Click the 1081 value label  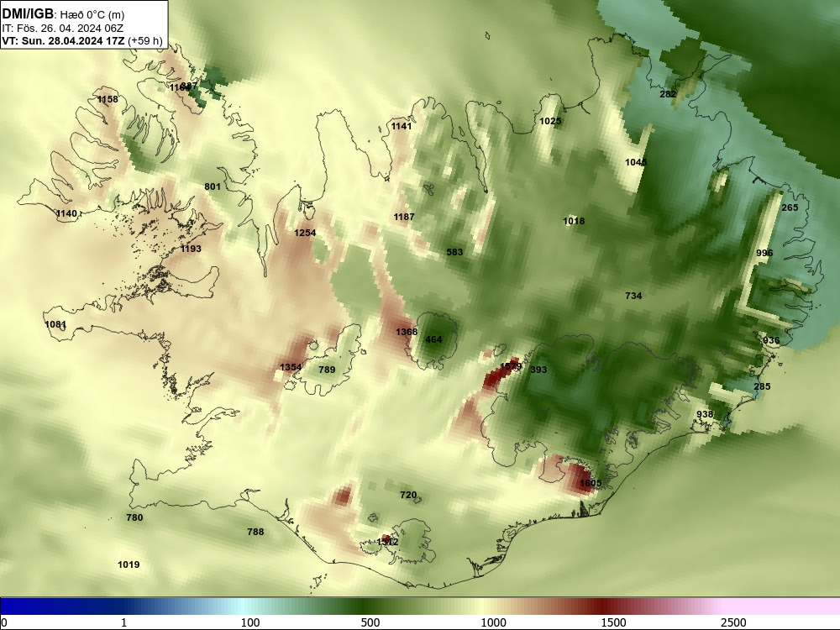(x=55, y=324)
